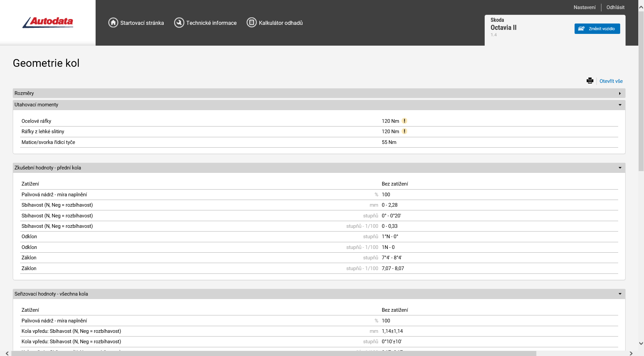The image size is (644, 356).
Task: Collapse the Utahovací momenty section
Action: pyautogui.click(x=620, y=105)
